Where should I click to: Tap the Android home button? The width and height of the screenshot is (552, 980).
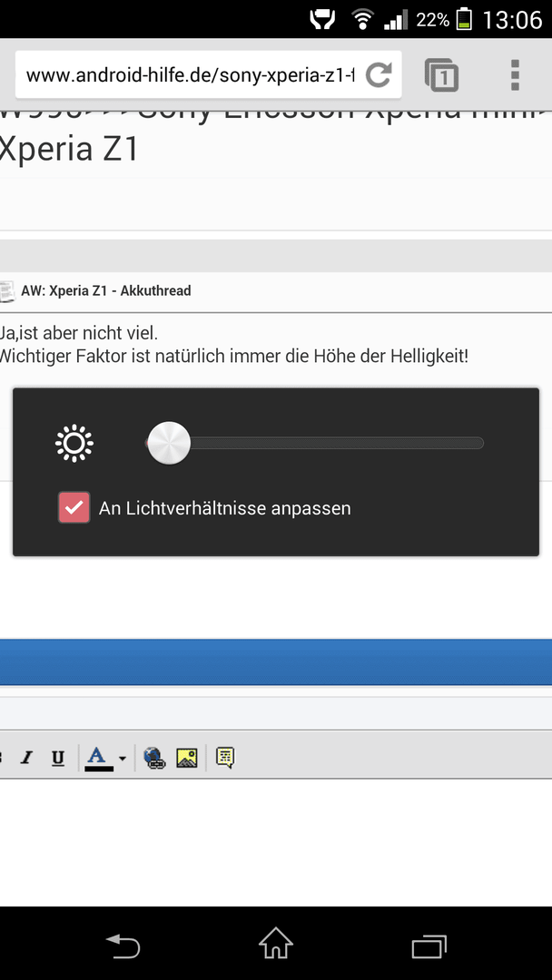point(276,943)
